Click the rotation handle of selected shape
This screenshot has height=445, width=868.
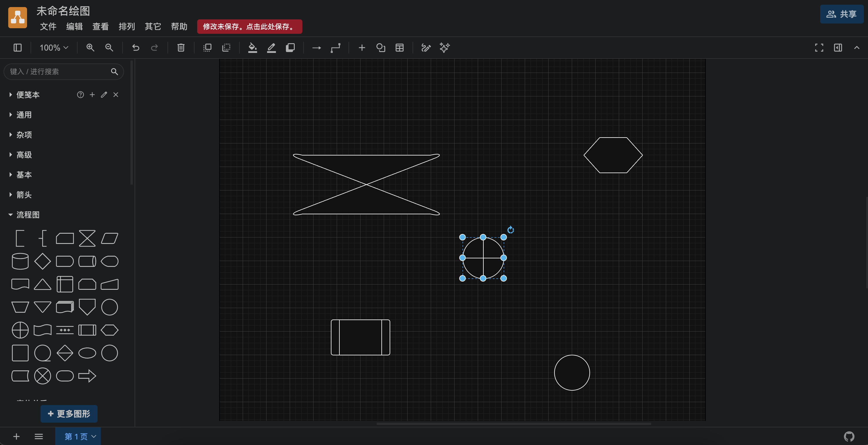pos(511,230)
